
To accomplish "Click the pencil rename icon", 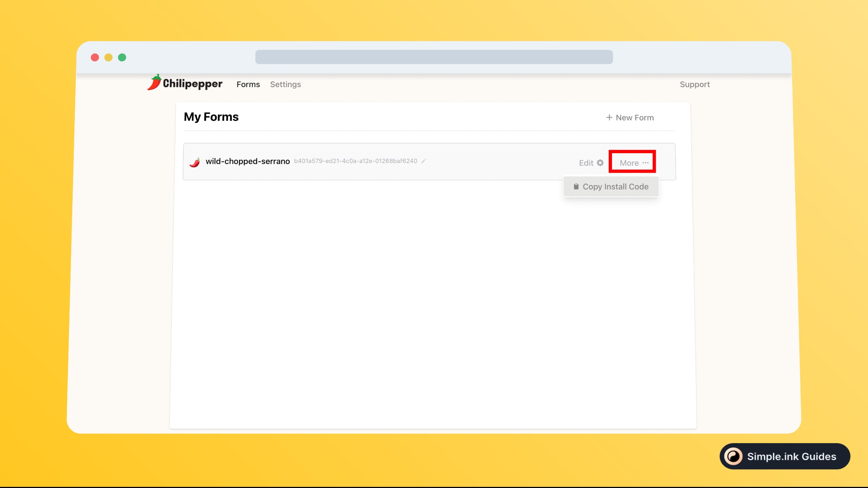I will (424, 161).
